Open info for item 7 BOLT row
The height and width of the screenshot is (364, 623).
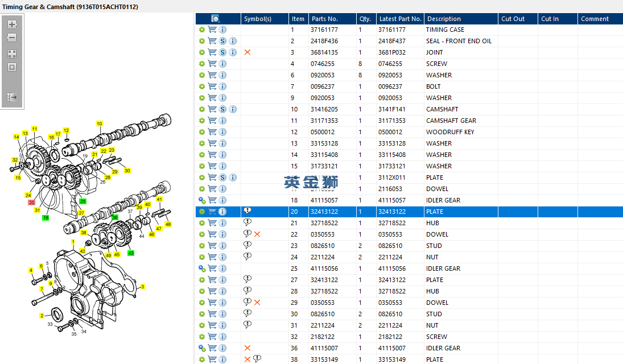(222, 86)
